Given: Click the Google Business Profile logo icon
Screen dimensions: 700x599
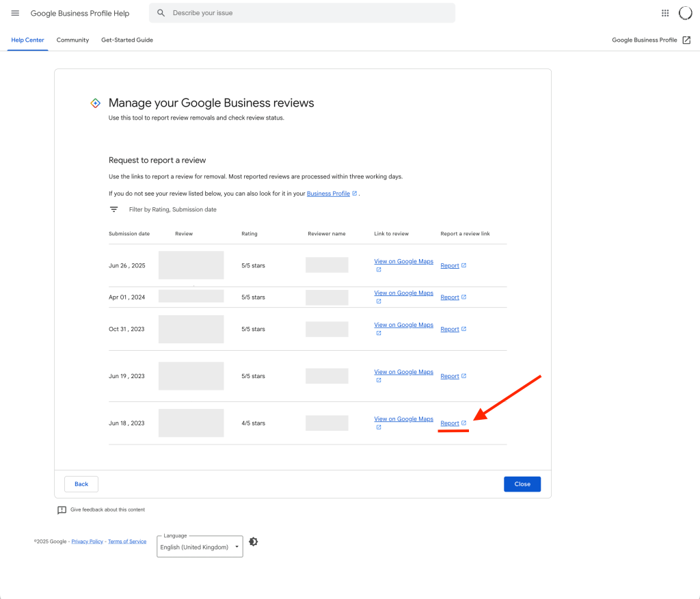Looking at the screenshot, I should click(96, 103).
